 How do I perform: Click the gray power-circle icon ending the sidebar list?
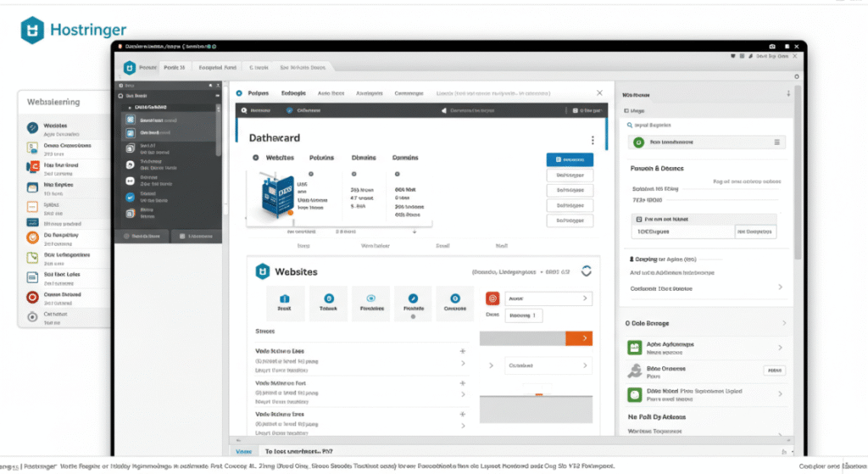pyautogui.click(x=33, y=317)
